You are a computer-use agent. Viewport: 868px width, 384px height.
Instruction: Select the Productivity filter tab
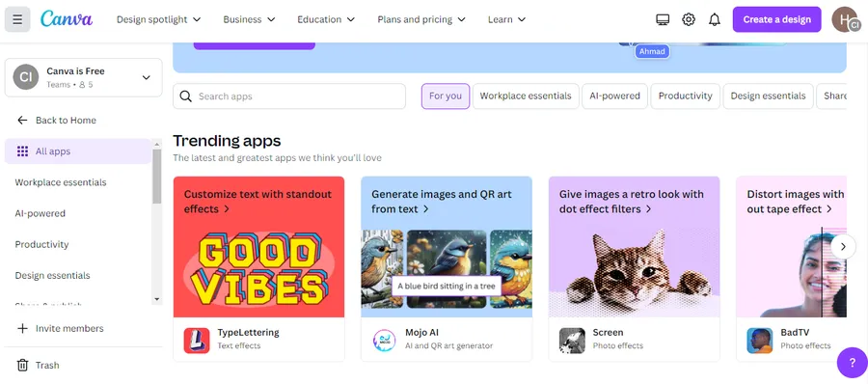tap(686, 96)
